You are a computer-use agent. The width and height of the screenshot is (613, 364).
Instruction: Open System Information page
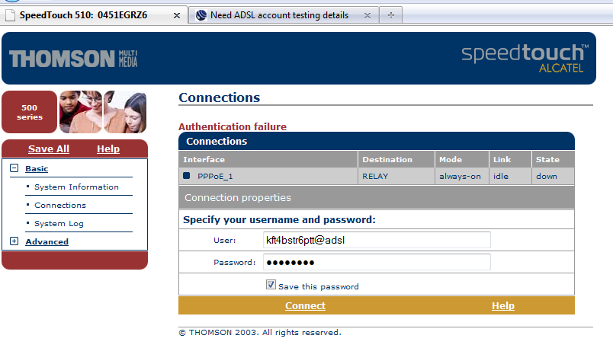76,187
